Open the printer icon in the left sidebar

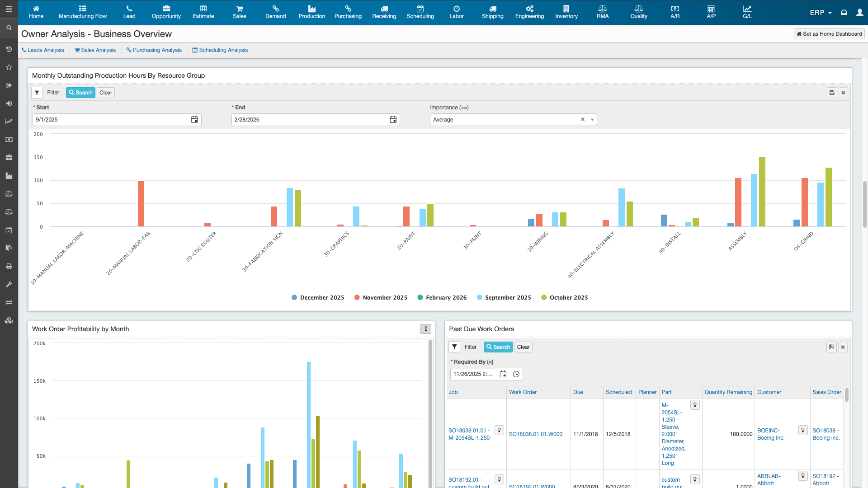[x=9, y=266]
